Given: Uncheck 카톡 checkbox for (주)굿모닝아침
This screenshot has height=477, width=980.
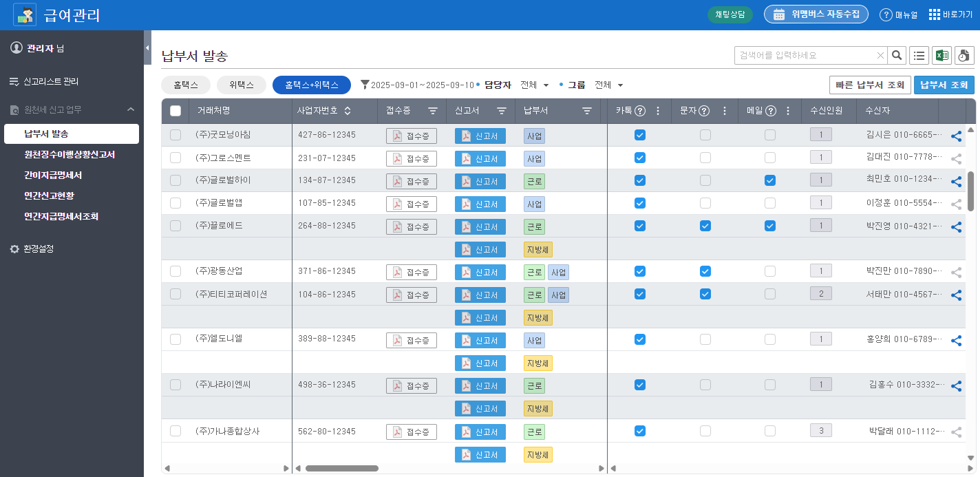Looking at the screenshot, I should click(x=640, y=135).
